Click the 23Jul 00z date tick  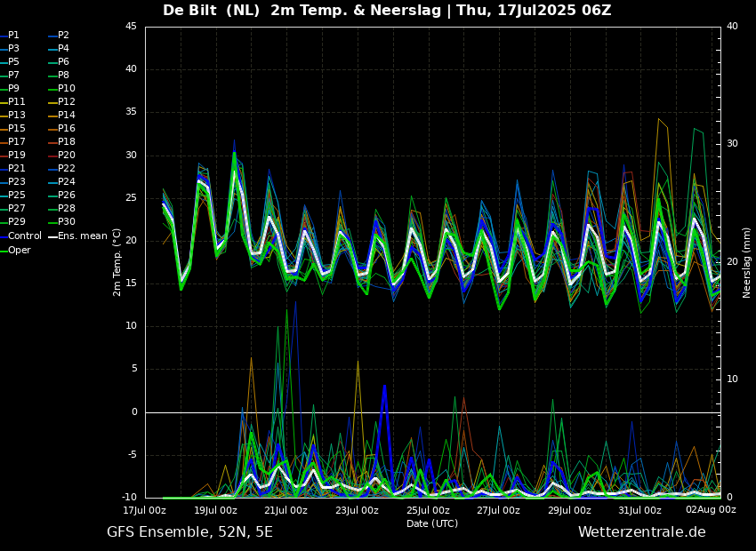(357, 510)
